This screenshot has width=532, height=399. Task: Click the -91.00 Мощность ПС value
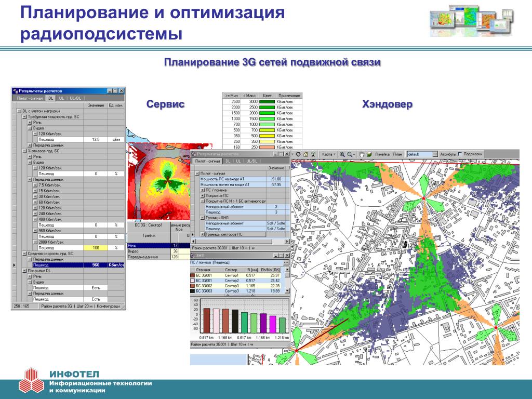(277, 179)
